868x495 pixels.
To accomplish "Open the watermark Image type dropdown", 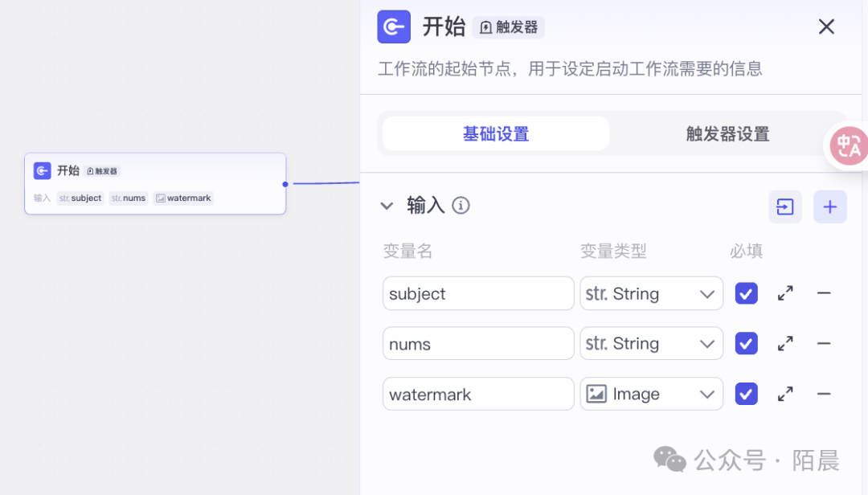I will [651, 394].
